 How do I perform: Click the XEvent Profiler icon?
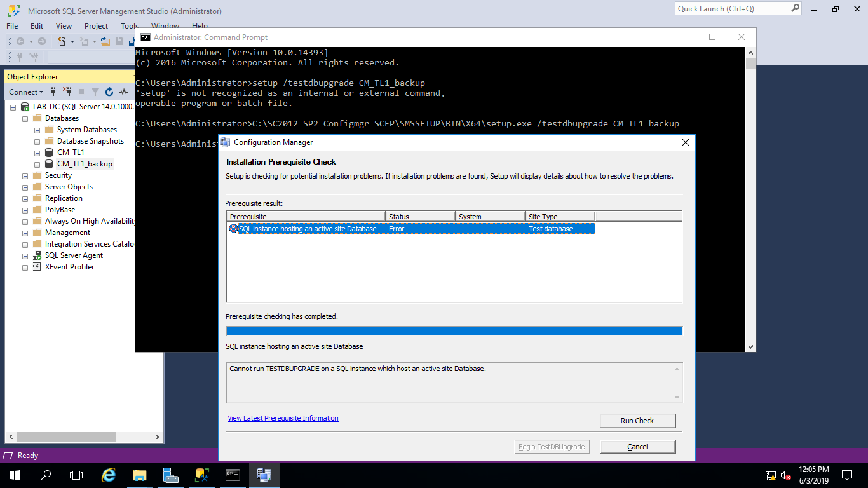37,267
